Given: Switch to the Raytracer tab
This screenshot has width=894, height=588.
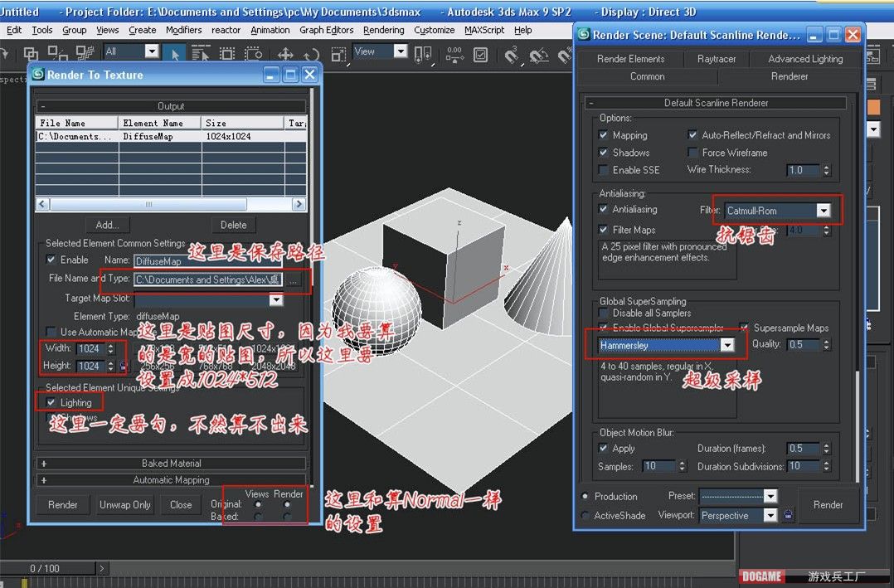Looking at the screenshot, I should [717, 59].
